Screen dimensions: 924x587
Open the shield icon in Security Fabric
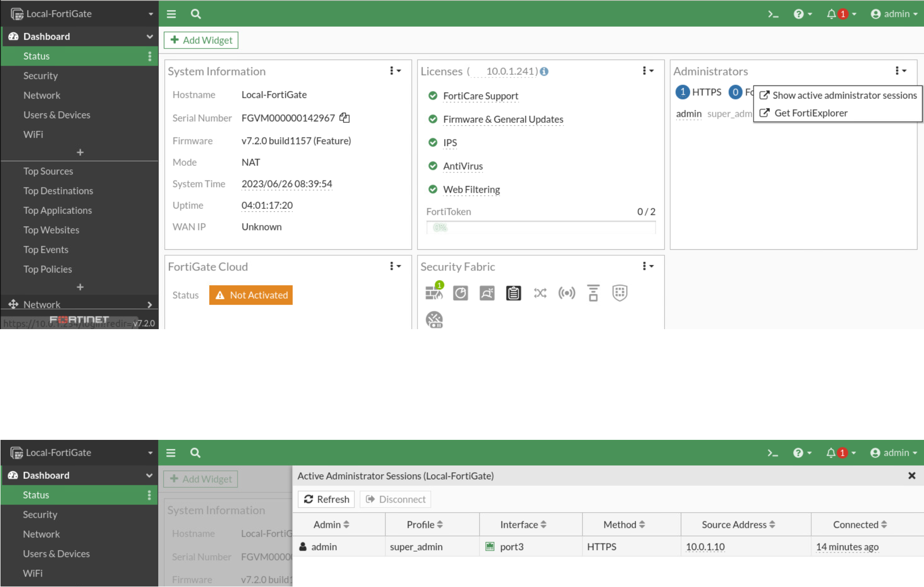pyautogui.click(x=620, y=293)
